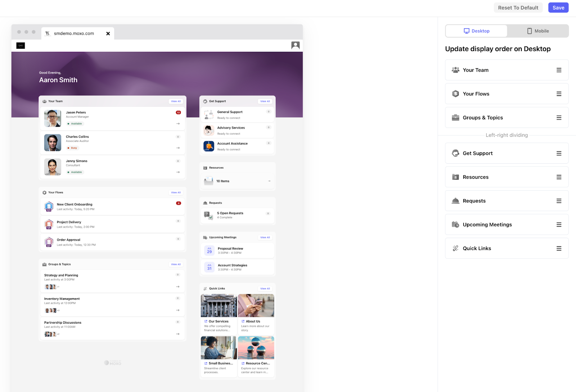The width and height of the screenshot is (576, 392).
Task: Click the 5 Open Requests icon
Action: (x=208, y=215)
